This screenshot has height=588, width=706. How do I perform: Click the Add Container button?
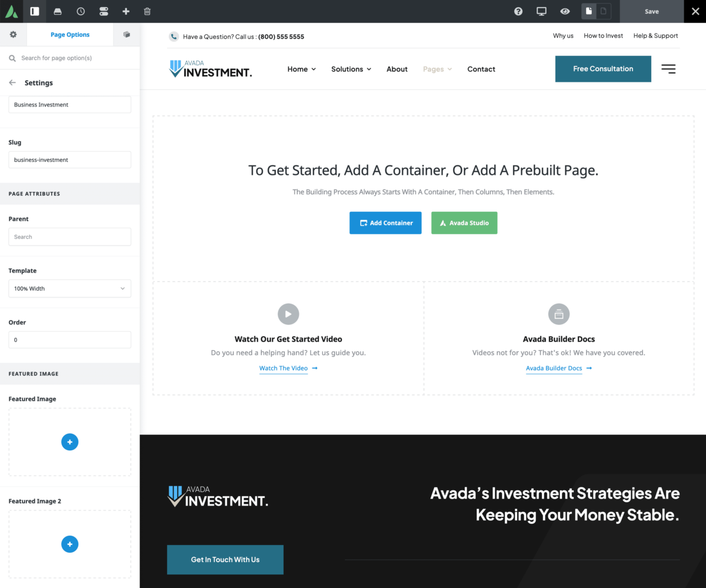(x=385, y=223)
